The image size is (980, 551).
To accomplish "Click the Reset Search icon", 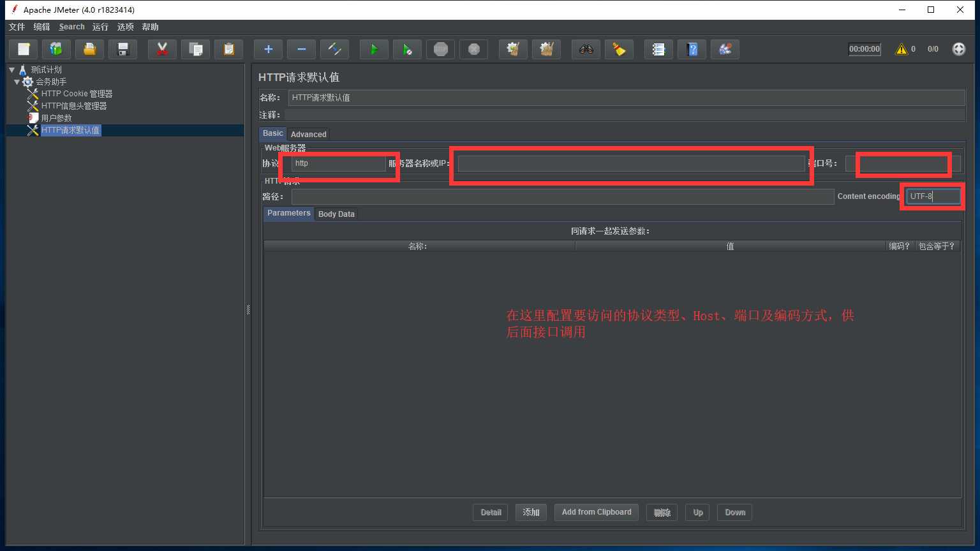I will coord(620,49).
